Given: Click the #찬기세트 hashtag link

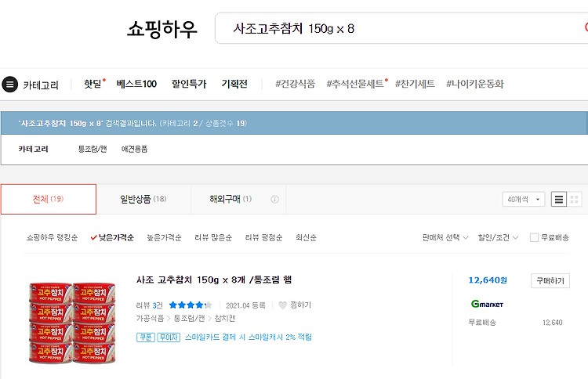Looking at the screenshot, I should point(415,84).
